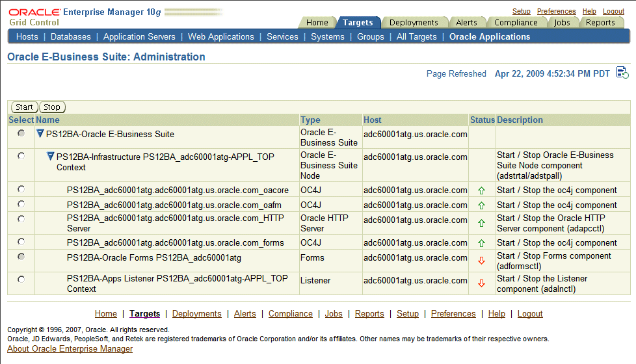The height and width of the screenshot is (364, 636).
Task: Click the Start button
Action: point(24,107)
